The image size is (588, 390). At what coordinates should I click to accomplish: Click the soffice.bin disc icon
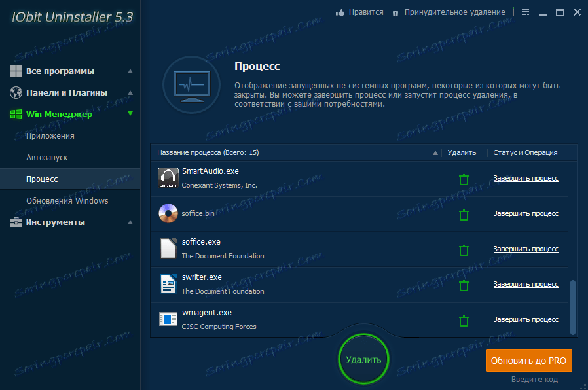[168, 213]
